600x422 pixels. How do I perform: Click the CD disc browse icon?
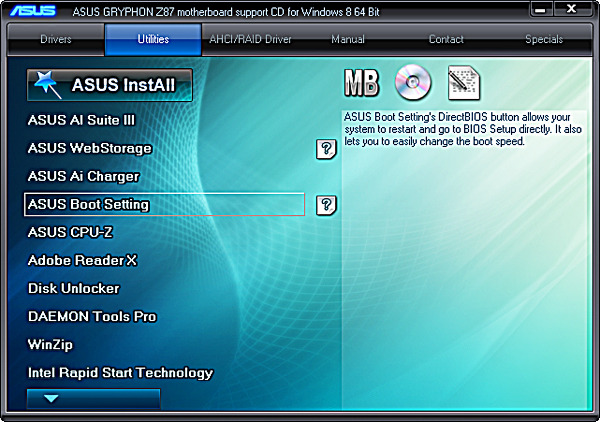pyautogui.click(x=413, y=82)
